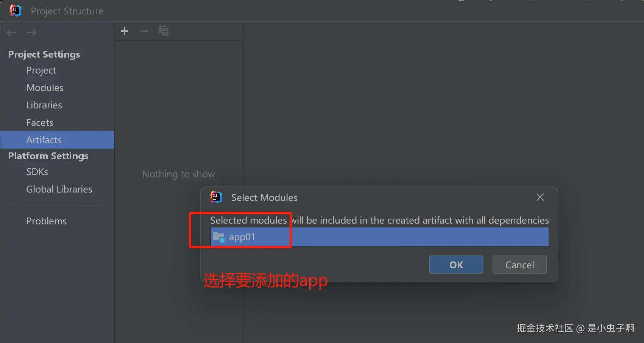Image resolution: width=644 pixels, height=343 pixels.
Task: Click the IntelliJ logo in title bar
Action: click(x=16, y=11)
